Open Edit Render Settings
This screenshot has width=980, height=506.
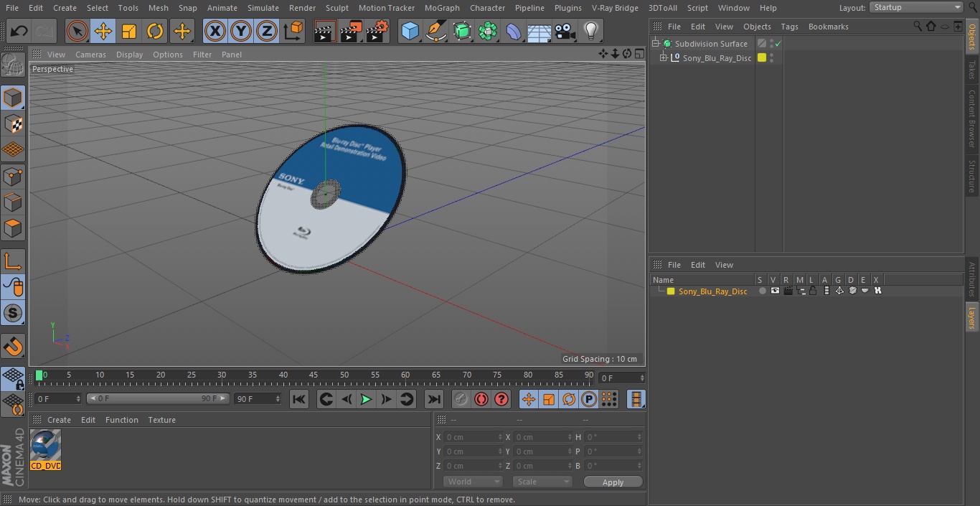377,32
